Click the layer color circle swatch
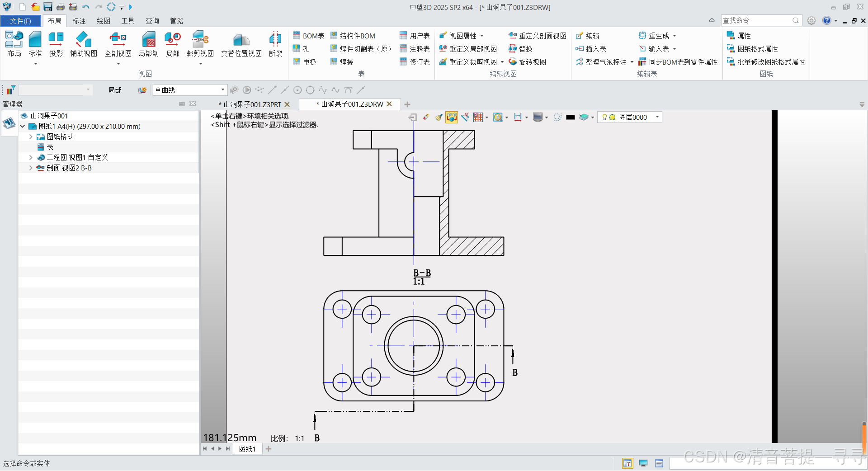 [x=613, y=117]
